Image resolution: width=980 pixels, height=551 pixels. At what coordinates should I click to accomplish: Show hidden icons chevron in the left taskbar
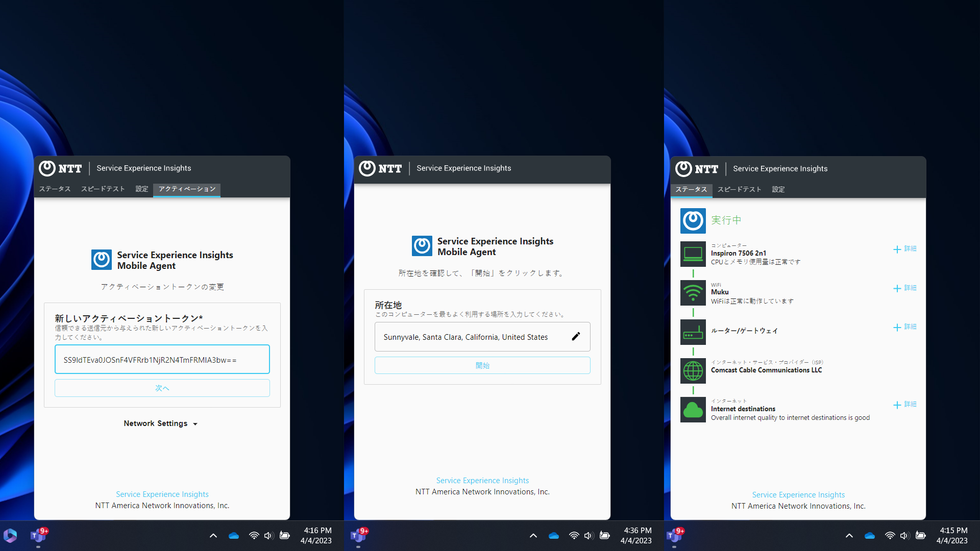[x=213, y=536]
